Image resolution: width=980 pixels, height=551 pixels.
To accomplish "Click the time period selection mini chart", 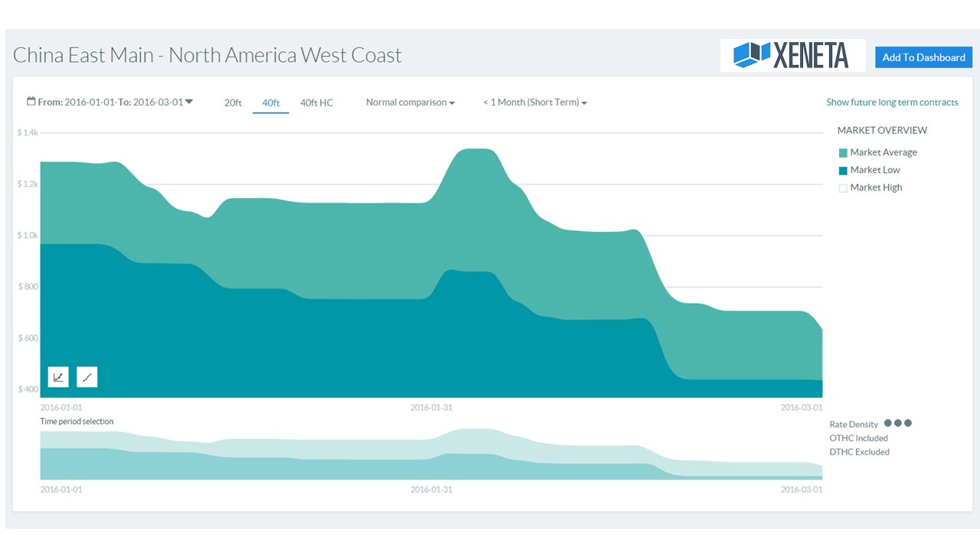I will 431,455.
